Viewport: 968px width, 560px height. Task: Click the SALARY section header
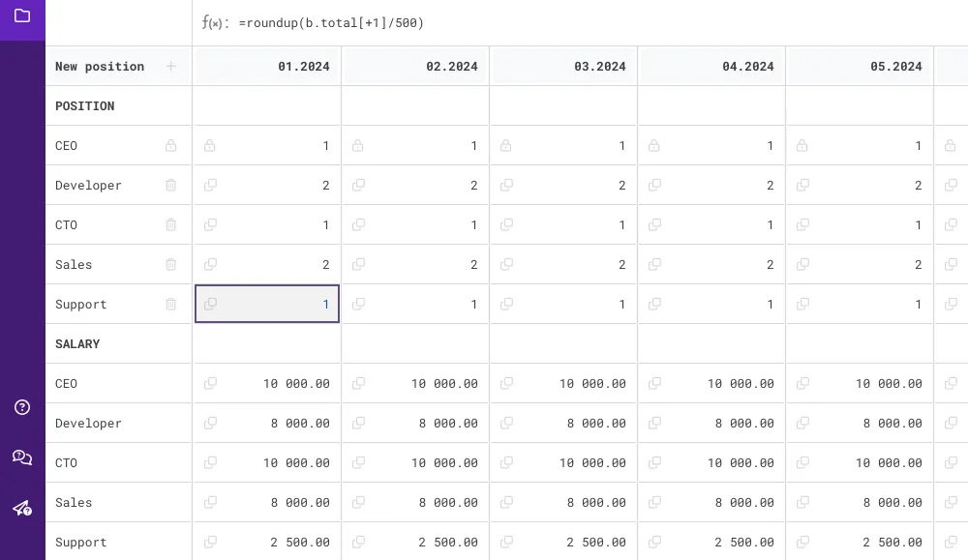[x=77, y=344]
